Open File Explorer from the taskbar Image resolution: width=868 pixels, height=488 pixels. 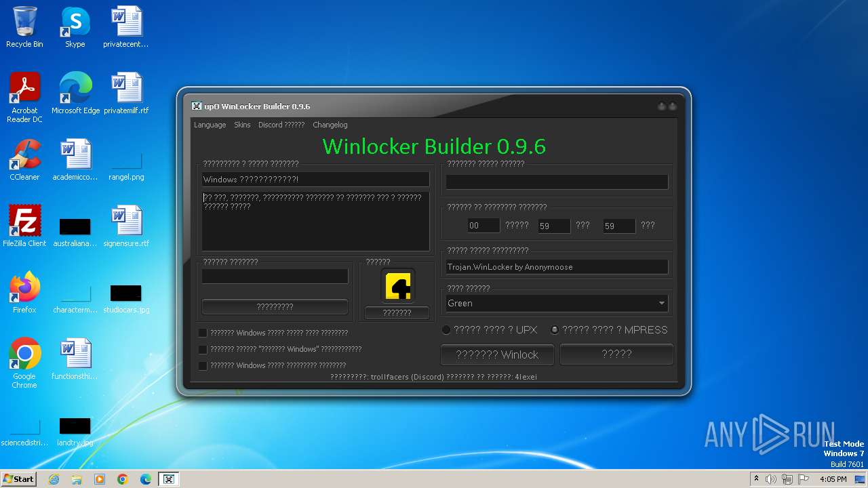pos(77,479)
